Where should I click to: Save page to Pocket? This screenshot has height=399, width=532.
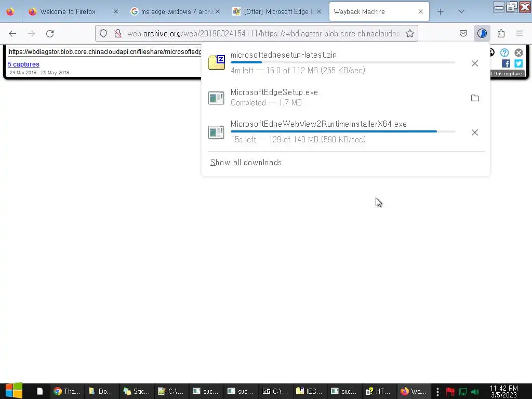click(x=463, y=33)
